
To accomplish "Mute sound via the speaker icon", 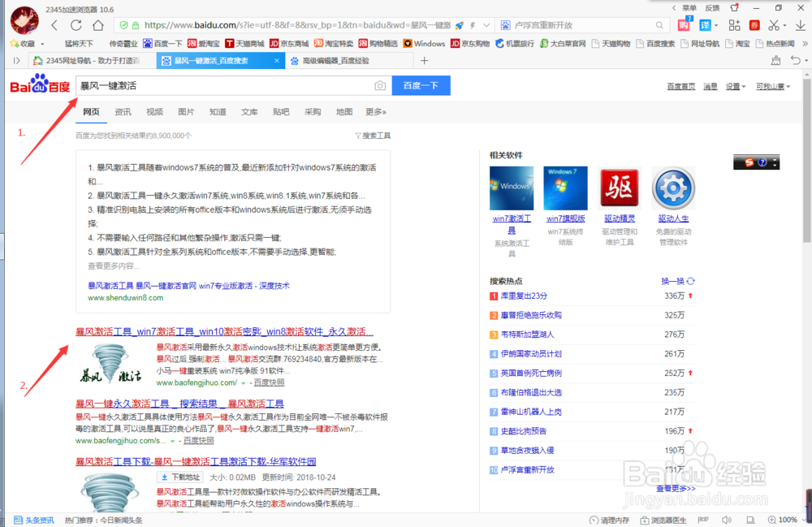I will [727, 520].
